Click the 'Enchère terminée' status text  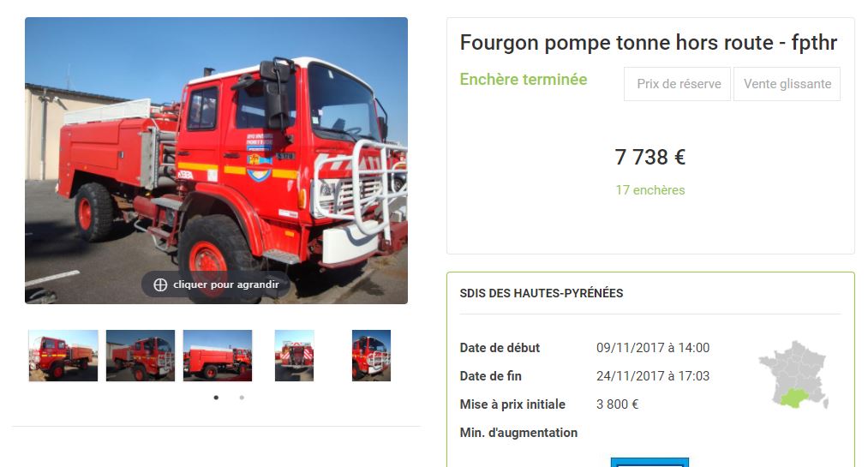(x=524, y=80)
